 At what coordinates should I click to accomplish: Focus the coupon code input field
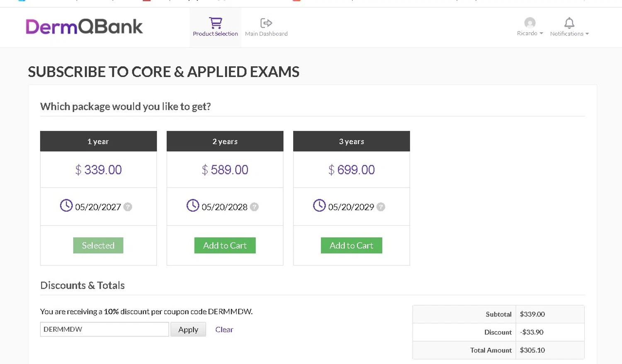pyautogui.click(x=104, y=329)
